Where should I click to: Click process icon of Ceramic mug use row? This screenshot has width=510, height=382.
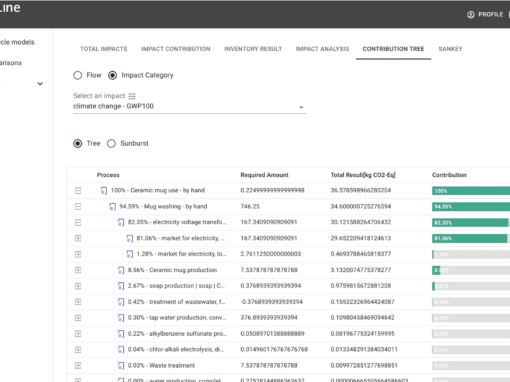pyautogui.click(x=104, y=191)
